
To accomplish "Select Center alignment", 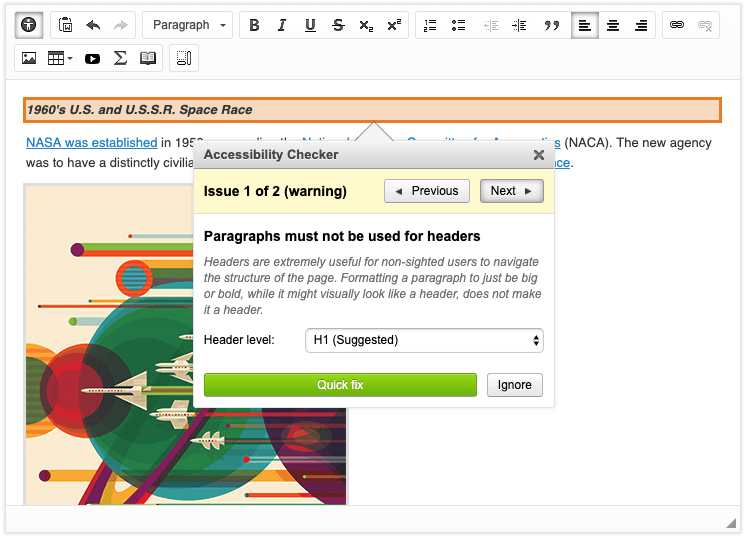I will (x=613, y=25).
